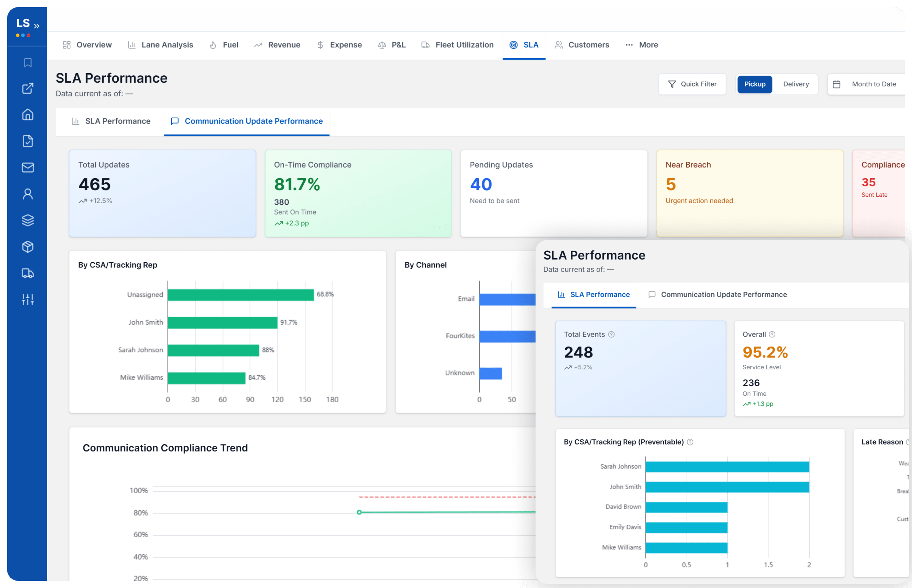The image size is (912, 588).
Task: Click the '+12.5%' trend value
Action: click(101, 201)
